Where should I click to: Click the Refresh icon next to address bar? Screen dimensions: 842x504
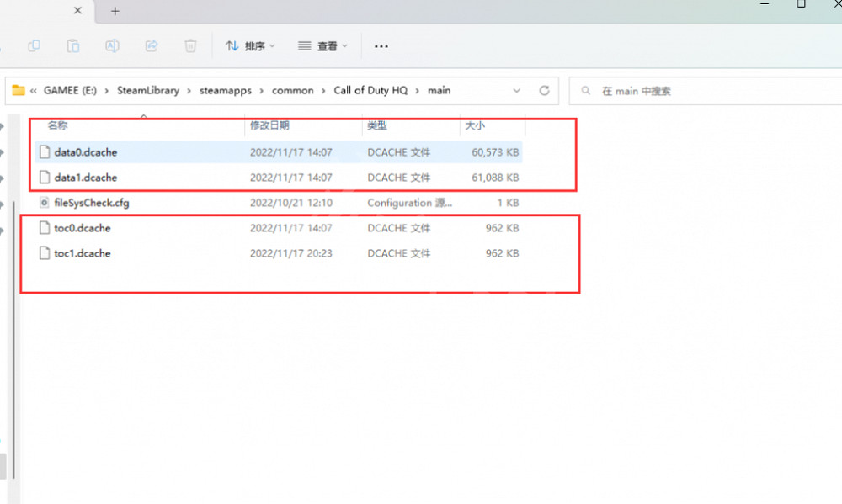543,90
